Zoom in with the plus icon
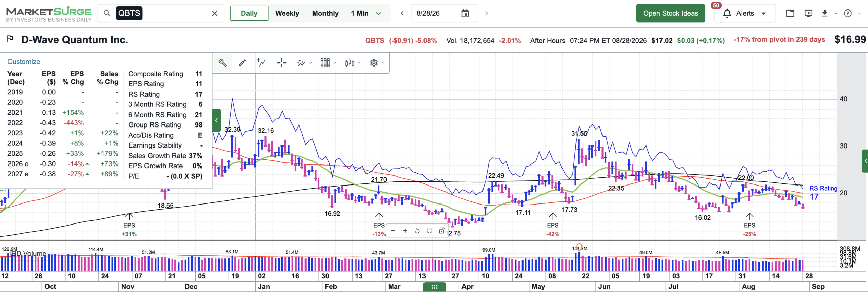Image resolution: width=868 pixels, height=292 pixels. 405,231
